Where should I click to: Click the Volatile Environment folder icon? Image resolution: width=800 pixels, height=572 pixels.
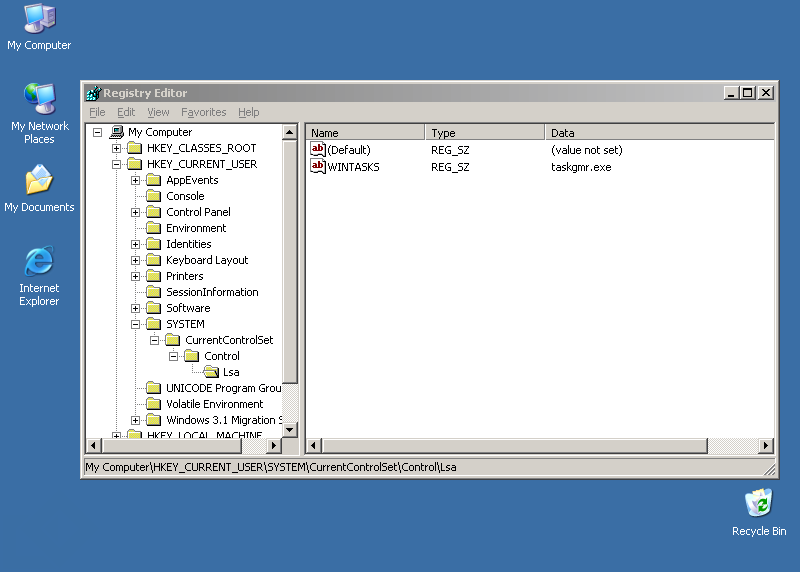click(x=154, y=404)
